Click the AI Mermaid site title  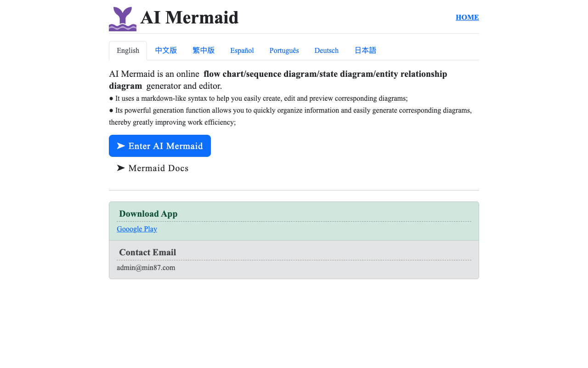click(x=189, y=17)
